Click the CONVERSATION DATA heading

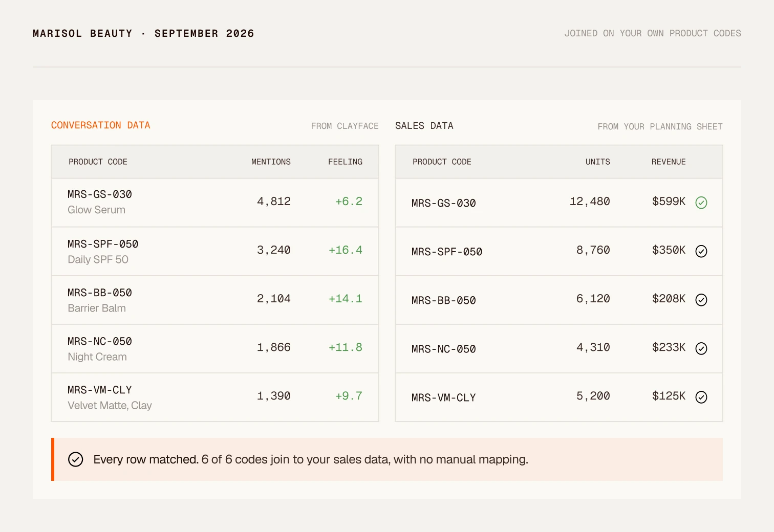coord(100,125)
